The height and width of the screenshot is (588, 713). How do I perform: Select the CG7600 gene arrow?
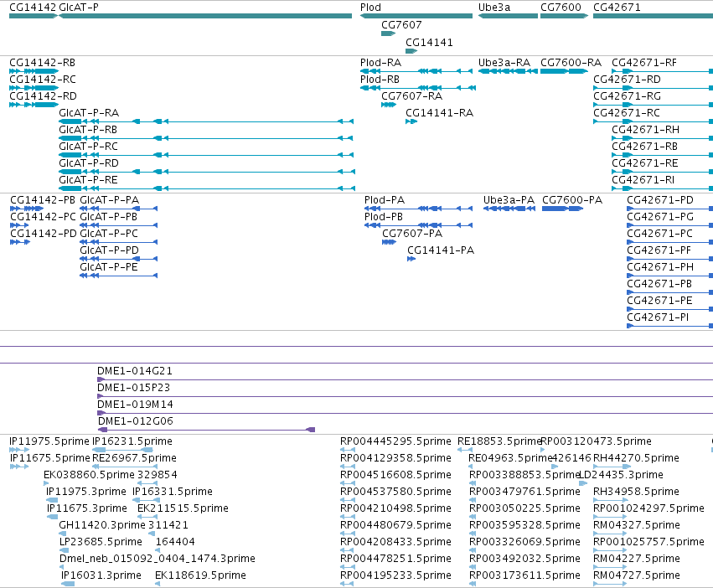point(564,16)
